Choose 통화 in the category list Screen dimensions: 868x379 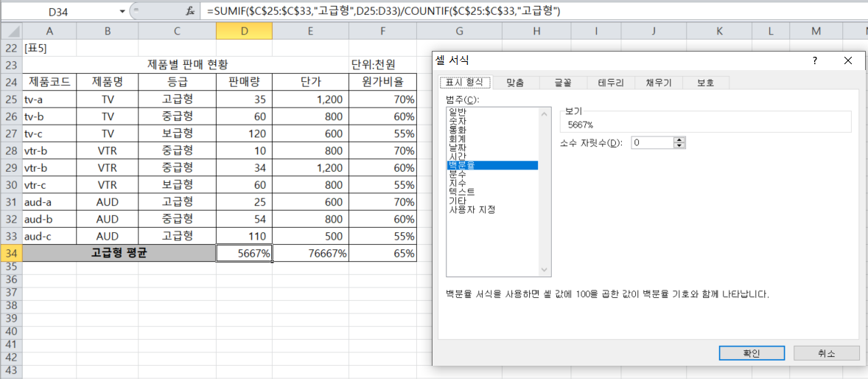pos(457,129)
